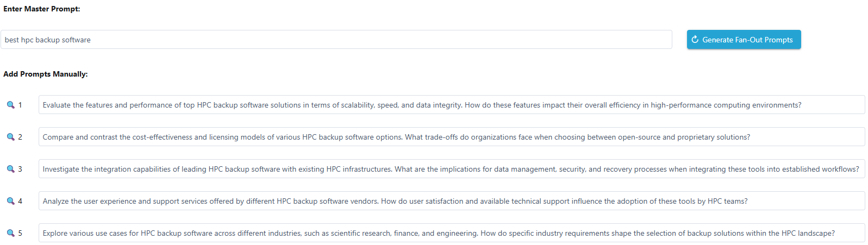Viewport: 868px width, 245px height.
Task: Focus the master prompt field containing 'best hpc backup software'
Action: click(x=336, y=40)
